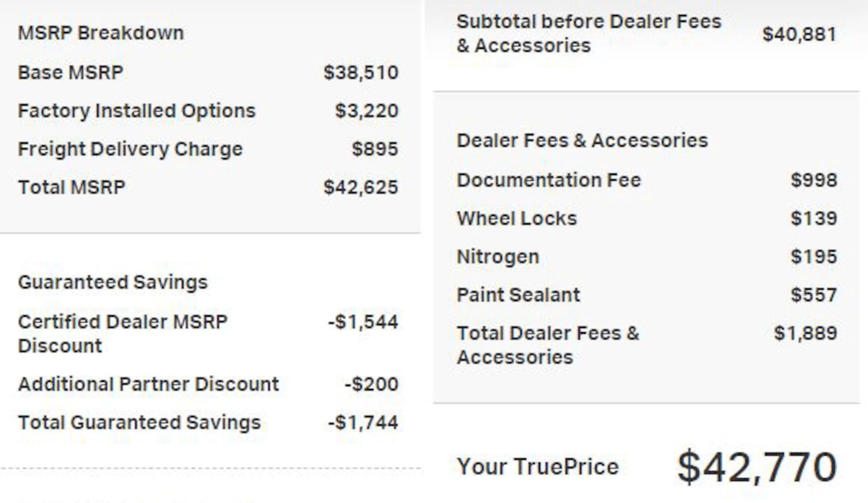Click the Subtotal before Dealer Fees label
868x503 pixels.
point(588,33)
